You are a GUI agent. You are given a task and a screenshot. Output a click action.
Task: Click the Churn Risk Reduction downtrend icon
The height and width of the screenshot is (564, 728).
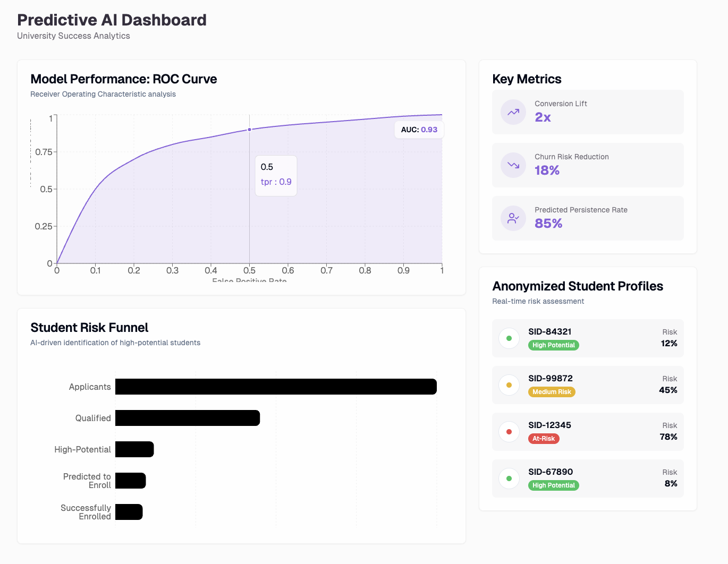click(x=513, y=165)
